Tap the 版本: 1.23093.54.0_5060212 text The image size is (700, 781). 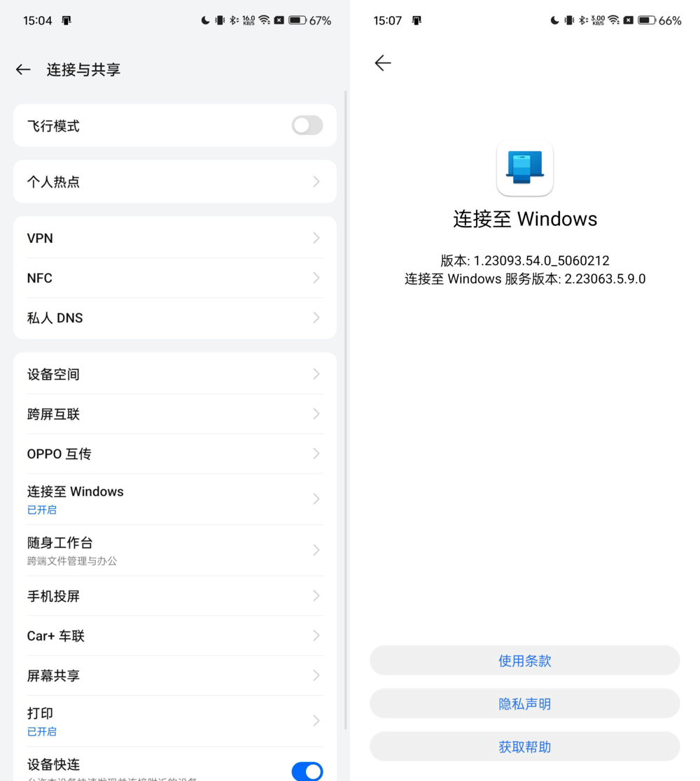[524, 260]
